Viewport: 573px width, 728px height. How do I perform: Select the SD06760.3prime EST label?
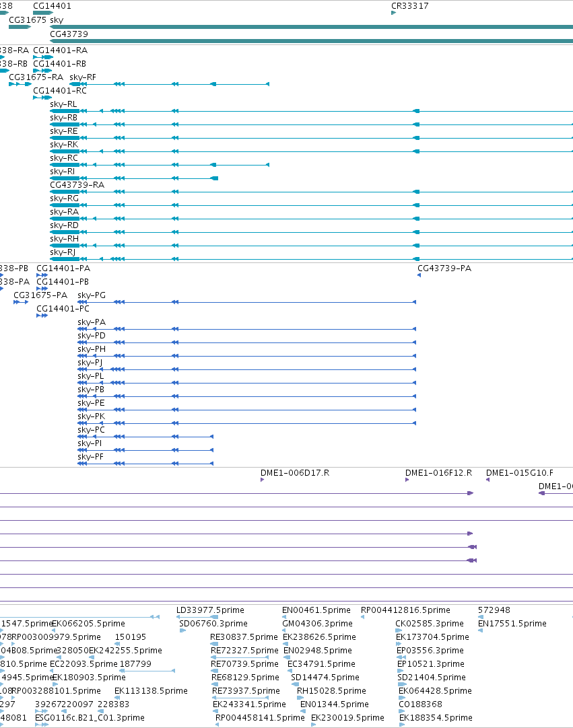click(213, 624)
